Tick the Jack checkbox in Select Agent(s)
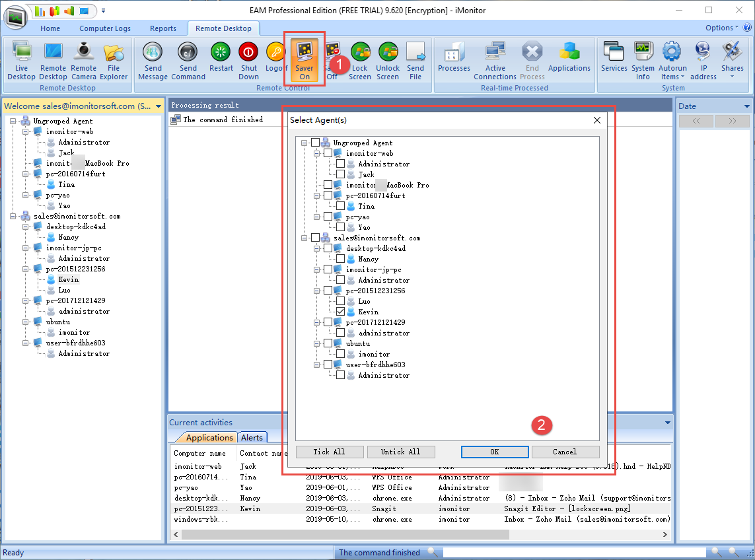The width and height of the screenshot is (755, 560). coord(340,174)
